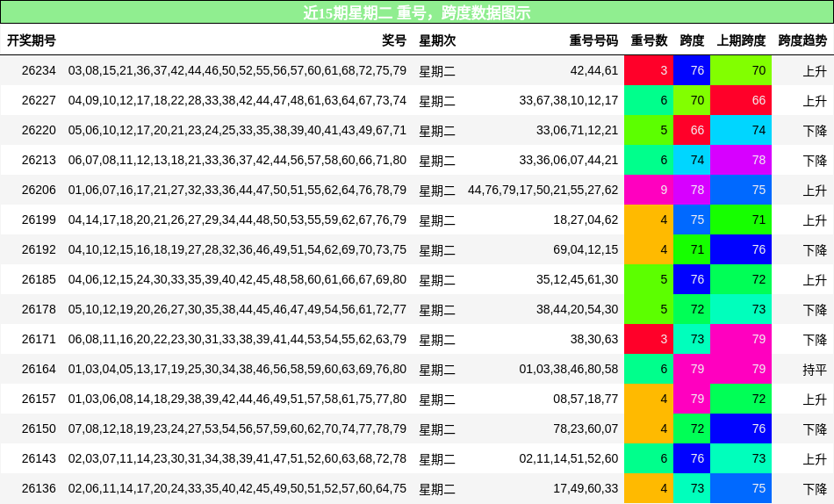Select green 重号数 cell 5 in row 26185
Image resolution: width=834 pixels, height=504 pixels.
(x=649, y=279)
